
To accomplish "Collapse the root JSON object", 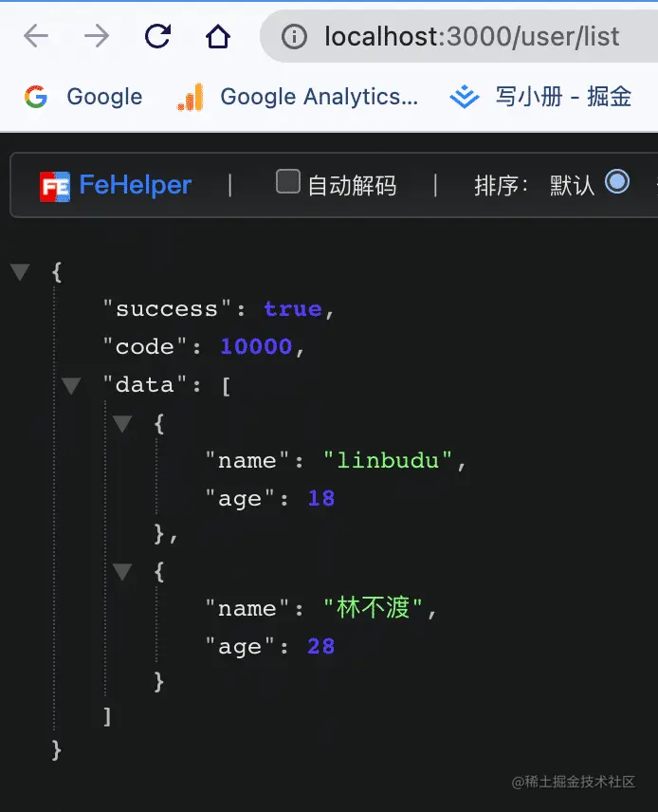I will (20, 271).
